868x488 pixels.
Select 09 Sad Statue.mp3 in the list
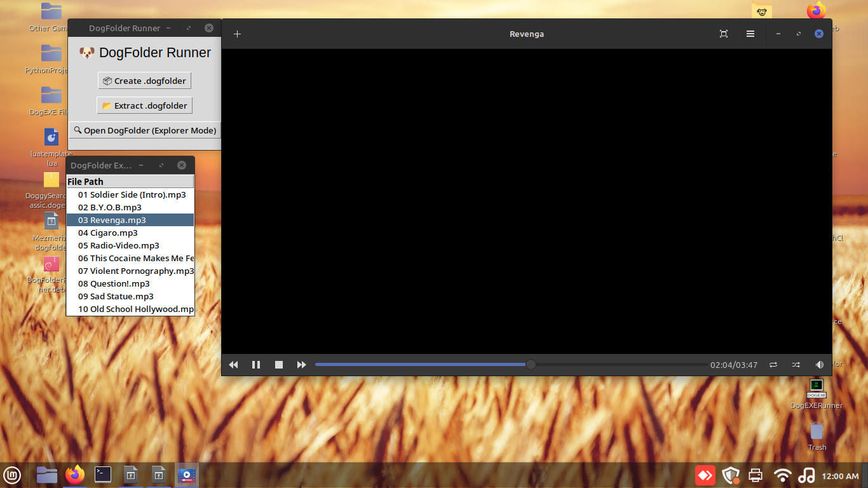pos(130,296)
